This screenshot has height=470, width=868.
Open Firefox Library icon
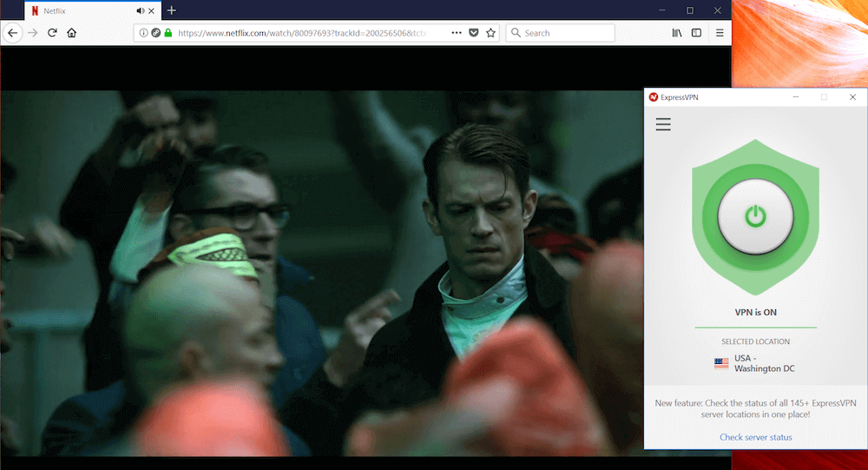tap(677, 33)
